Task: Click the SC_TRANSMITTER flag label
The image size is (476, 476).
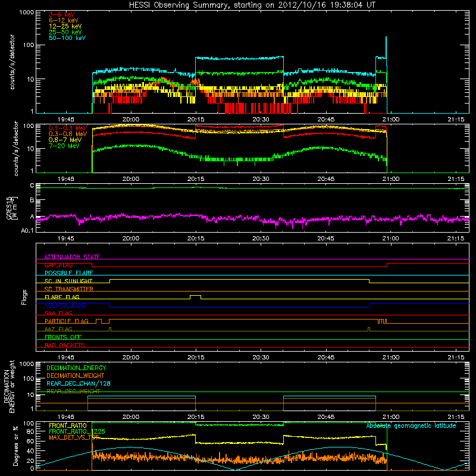Action: pyautogui.click(x=69, y=289)
